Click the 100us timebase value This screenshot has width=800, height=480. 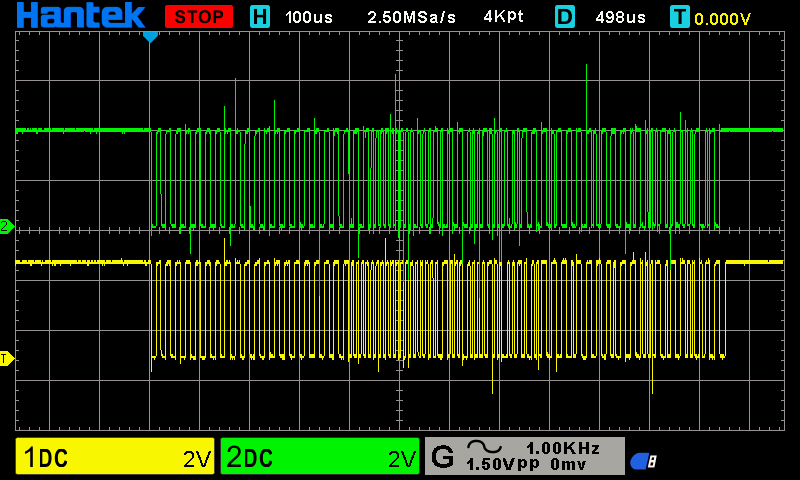coord(309,17)
